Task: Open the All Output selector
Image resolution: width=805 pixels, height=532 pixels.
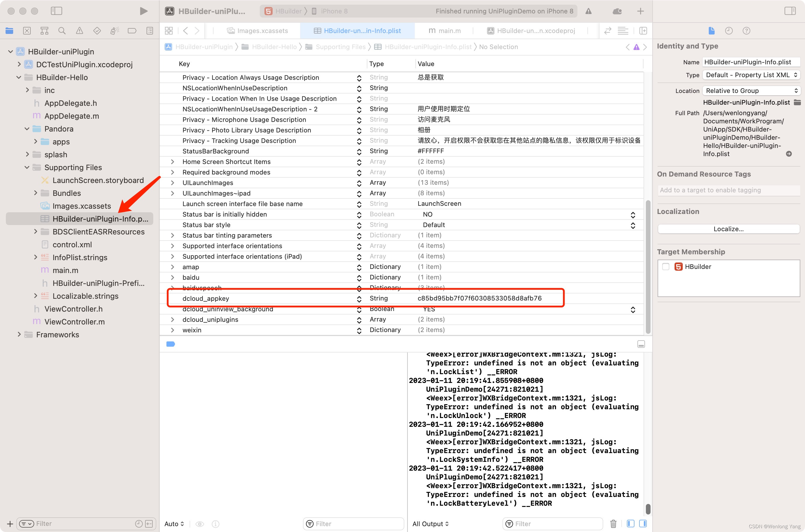Action: 430,524
